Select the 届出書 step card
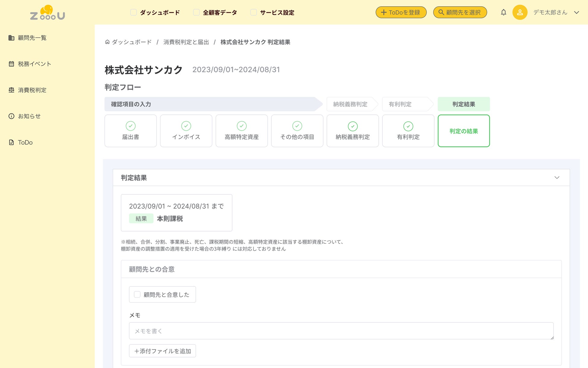The width and height of the screenshot is (588, 368). coord(131,131)
